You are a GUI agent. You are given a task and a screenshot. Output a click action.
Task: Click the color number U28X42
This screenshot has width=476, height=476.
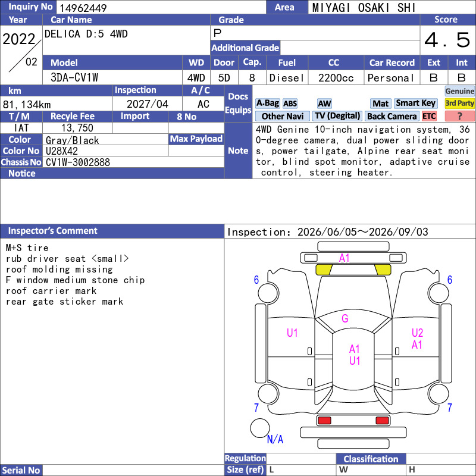[x=62, y=151]
